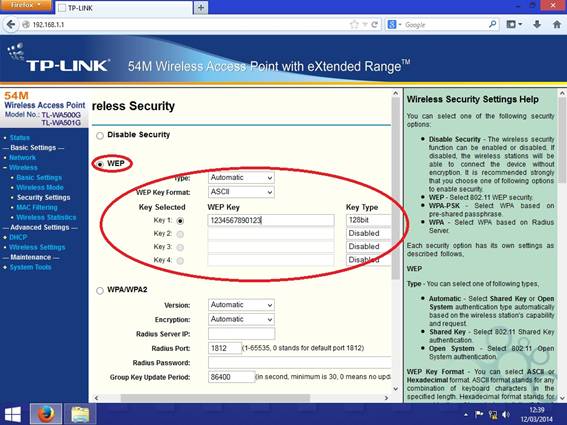Click the search magnifier icon

click(492, 25)
